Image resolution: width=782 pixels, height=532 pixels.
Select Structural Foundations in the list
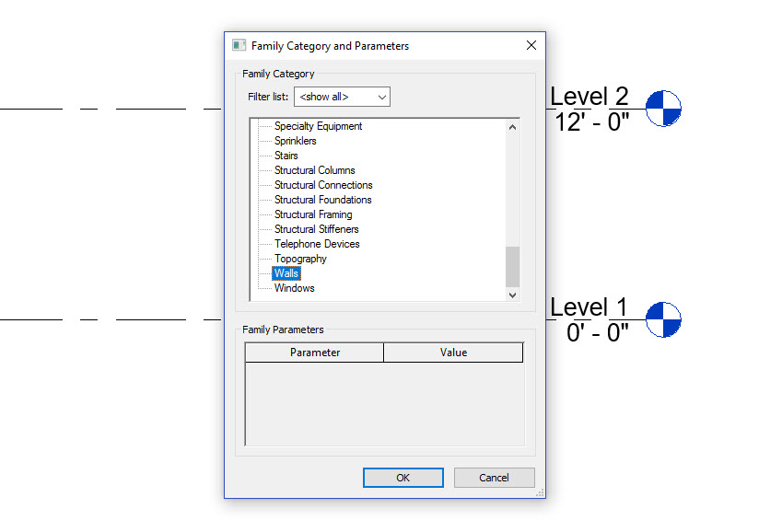point(322,199)
